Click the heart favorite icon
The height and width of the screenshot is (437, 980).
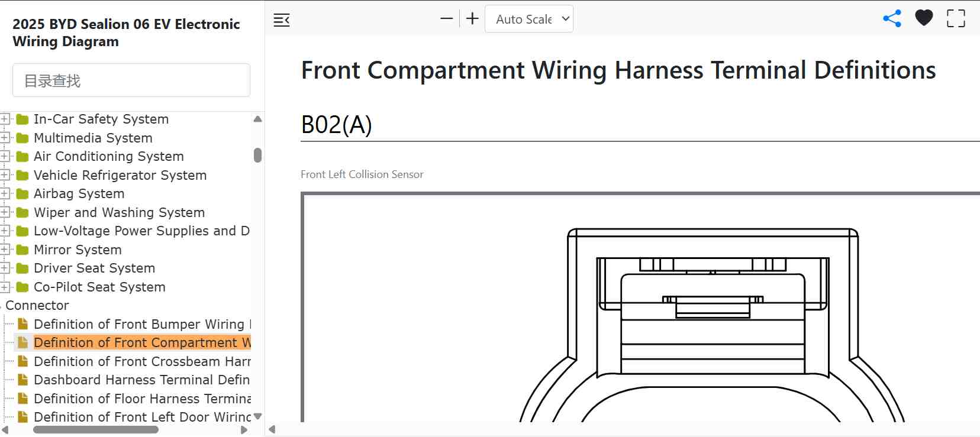click(x=924, y=18)
